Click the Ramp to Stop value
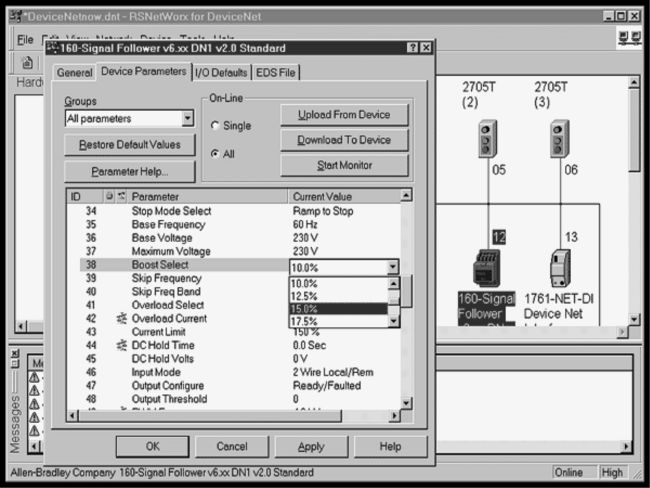The image size is (650, 488). (x=323, y=211)
